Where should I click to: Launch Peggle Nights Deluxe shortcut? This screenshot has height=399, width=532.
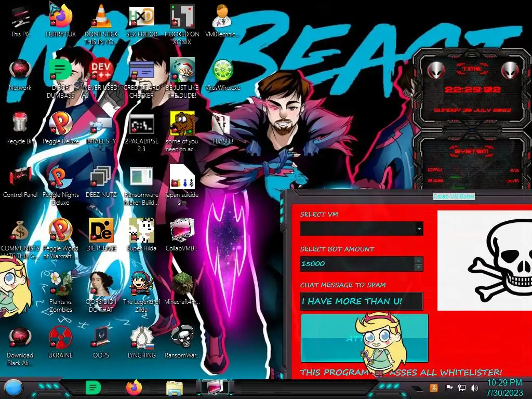pos(60,185)
